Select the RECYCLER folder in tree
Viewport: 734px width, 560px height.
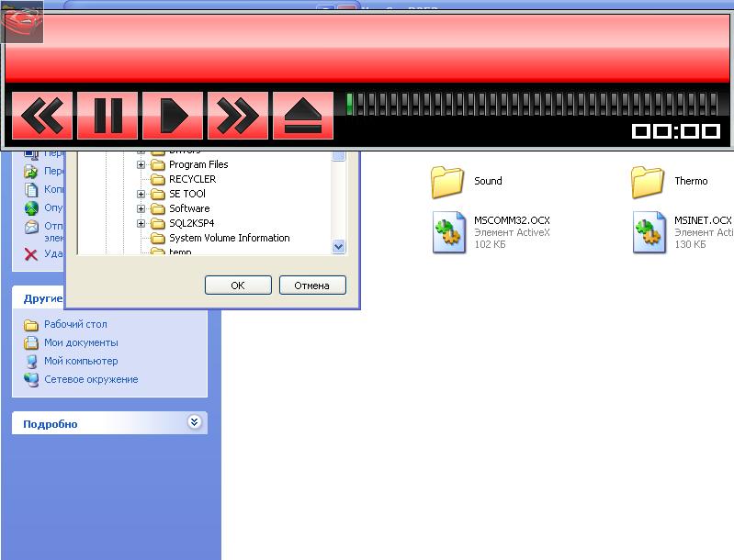click(x=192, y=179)
